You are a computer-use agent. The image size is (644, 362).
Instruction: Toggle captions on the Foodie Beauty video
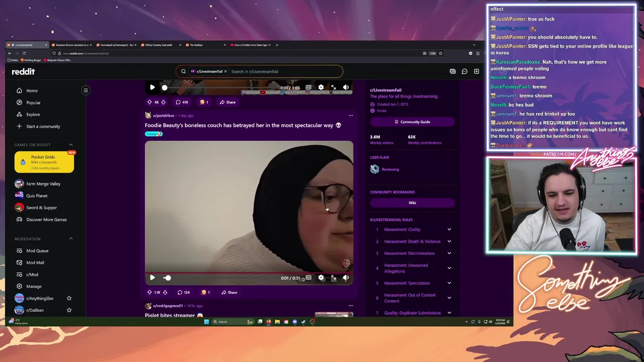pyautogui.click(x=308, y=278)
